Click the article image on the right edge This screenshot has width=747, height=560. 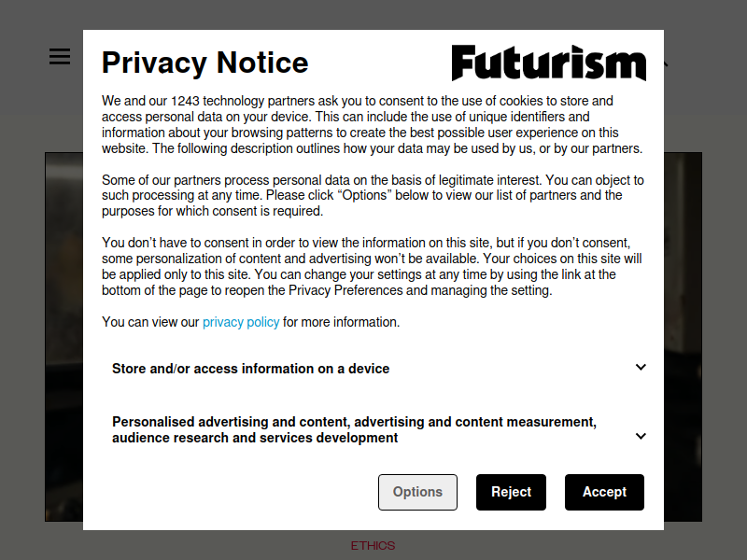pyautogui.click(x=683, y=336)
